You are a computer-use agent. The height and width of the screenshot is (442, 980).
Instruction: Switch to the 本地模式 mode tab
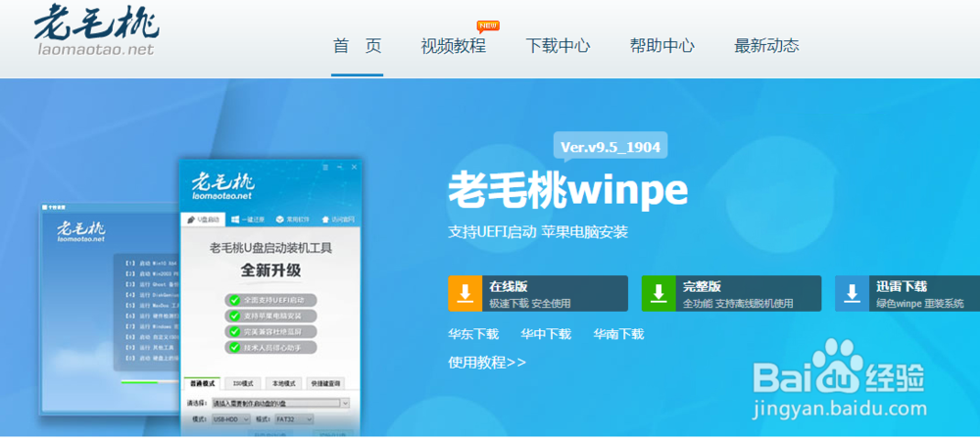(x=283, y=383)
